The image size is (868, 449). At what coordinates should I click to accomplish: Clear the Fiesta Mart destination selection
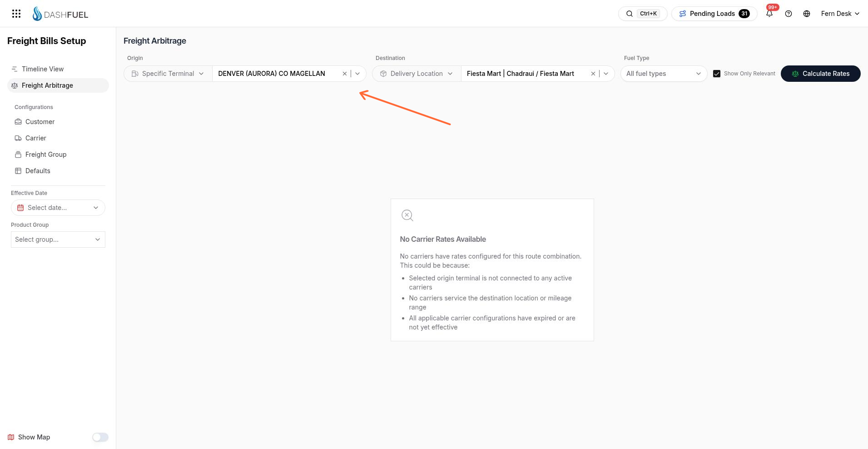[x=593, y=74]
